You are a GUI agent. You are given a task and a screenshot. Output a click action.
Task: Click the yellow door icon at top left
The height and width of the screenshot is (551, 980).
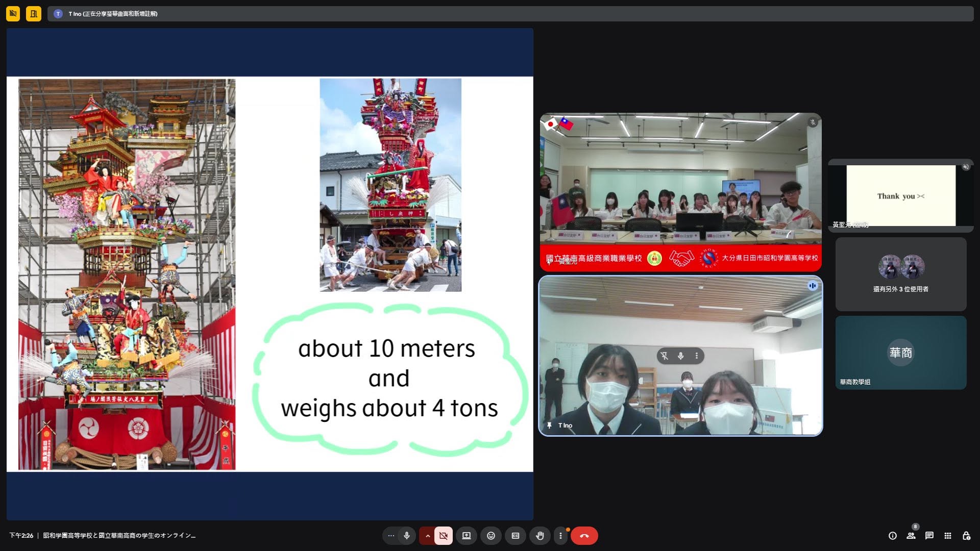[x=34, y=14]
